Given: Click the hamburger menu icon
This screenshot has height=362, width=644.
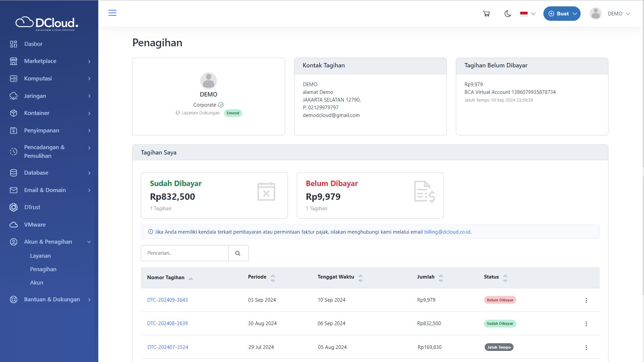Looking at the screenshot, I should tap(112, 13).
